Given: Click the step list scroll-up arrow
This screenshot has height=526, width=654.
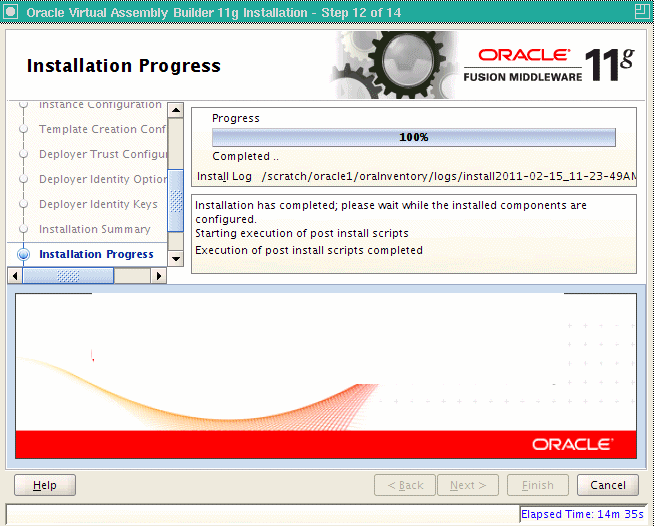Looking at the screenshot, I should click(x=176, y=111).
